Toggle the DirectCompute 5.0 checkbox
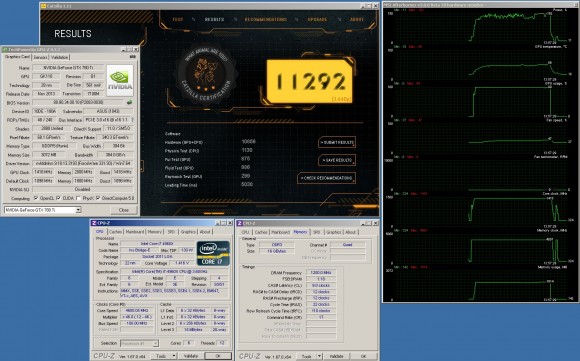Viewport: 580px width, 361px height. [x=98, y=198]
